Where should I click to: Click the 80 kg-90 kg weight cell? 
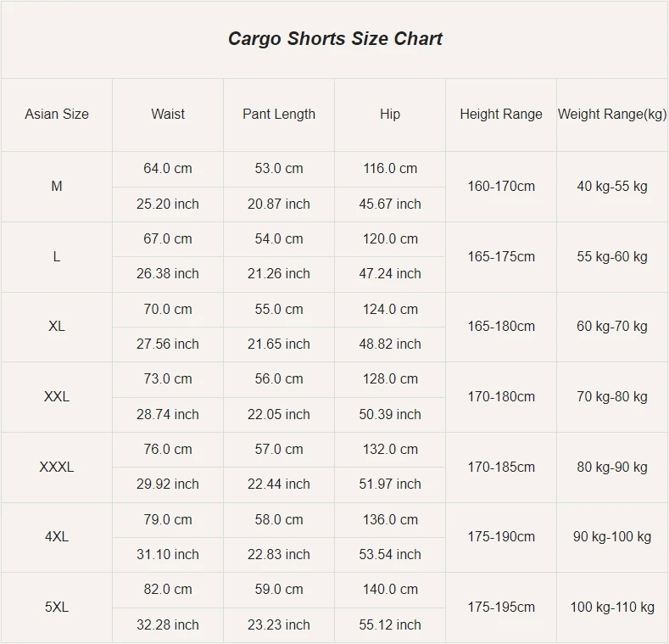pos(612,467)
